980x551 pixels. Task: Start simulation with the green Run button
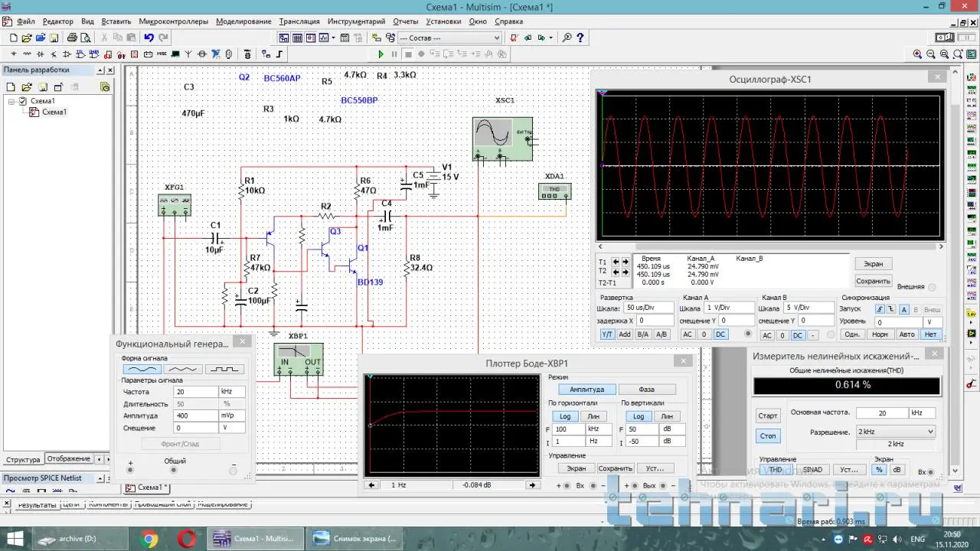pos(381,54)
